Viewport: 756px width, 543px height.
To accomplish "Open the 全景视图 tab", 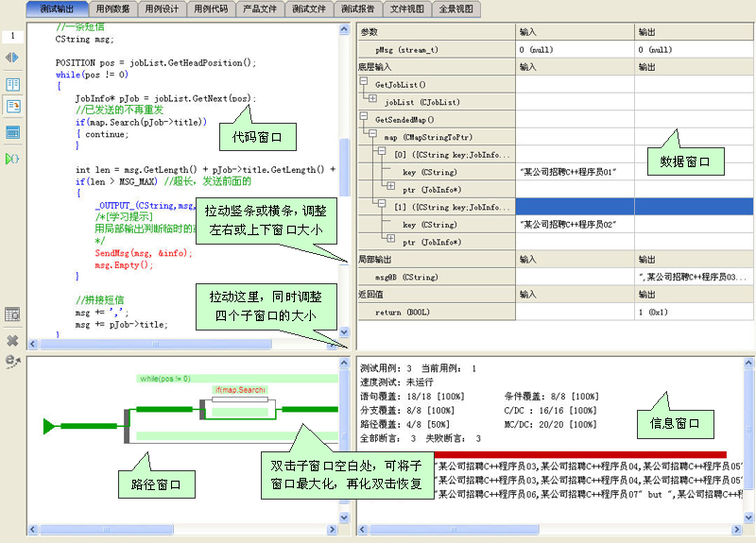I will 456,8.
